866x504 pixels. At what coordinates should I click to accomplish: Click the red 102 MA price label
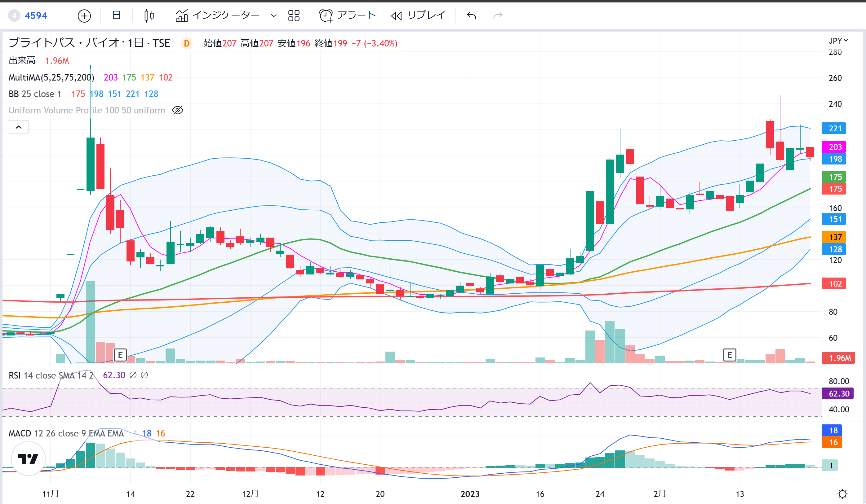point(834,283)
